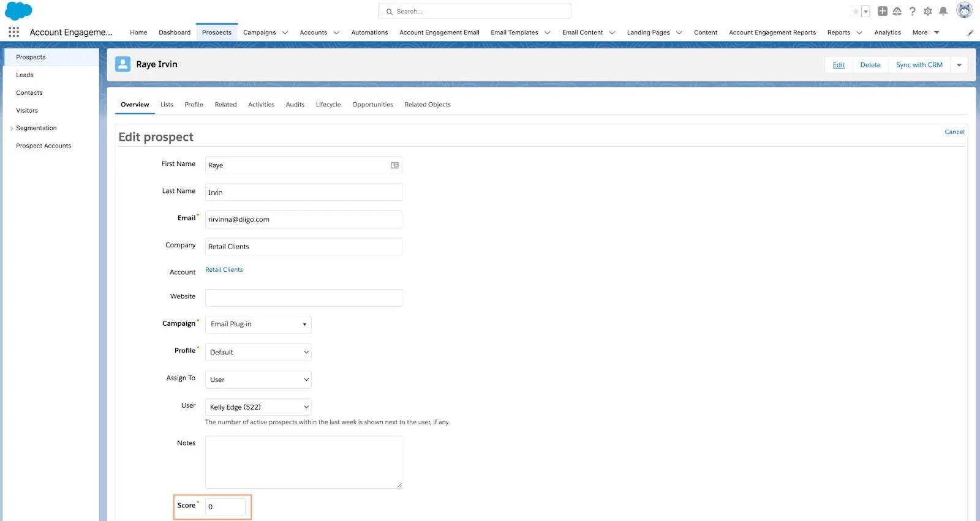Click into the Email field
980x521 pixels.
(x=304, y=219)
